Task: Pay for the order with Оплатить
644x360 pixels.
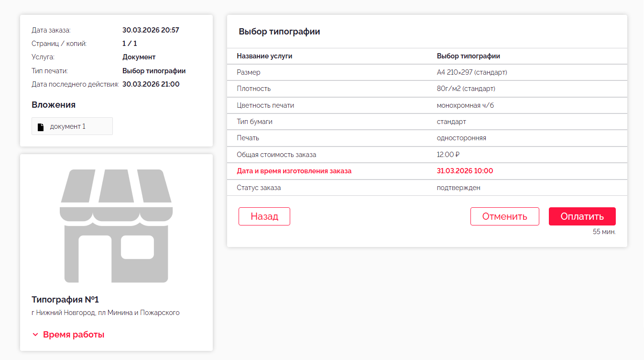Action: 582,216
